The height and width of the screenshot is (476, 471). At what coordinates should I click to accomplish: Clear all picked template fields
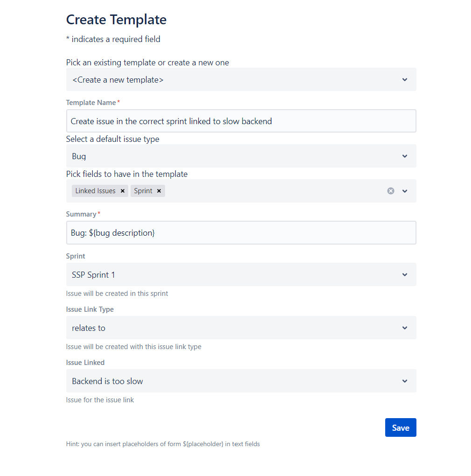click(x=391, y=191)
